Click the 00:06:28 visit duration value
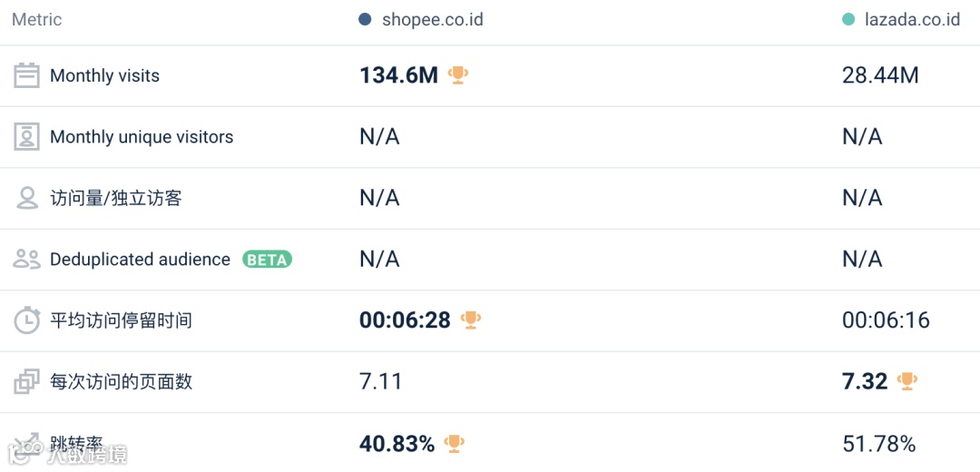980x472 pixels. (405, 320)
